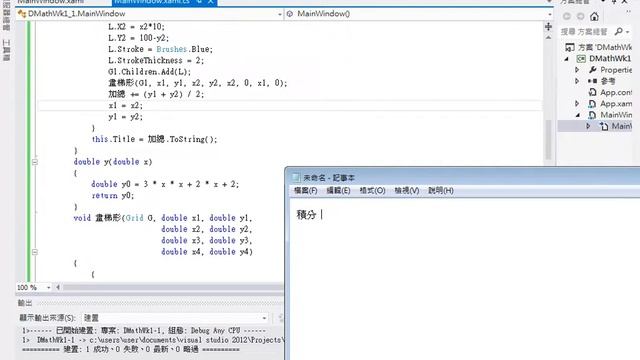Click code line 'L.X2 = x2*10;'
Image resolution: width=640 pixels, height=360 pixels.
[x=136, y=27]
